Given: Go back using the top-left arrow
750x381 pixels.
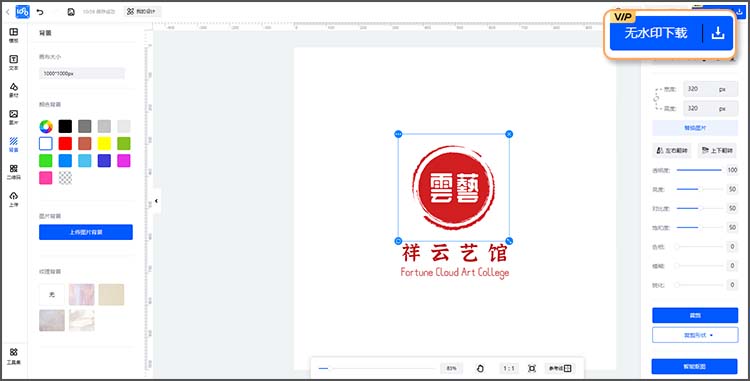Looking at the screenshot, I should click(x=7, y=11).
